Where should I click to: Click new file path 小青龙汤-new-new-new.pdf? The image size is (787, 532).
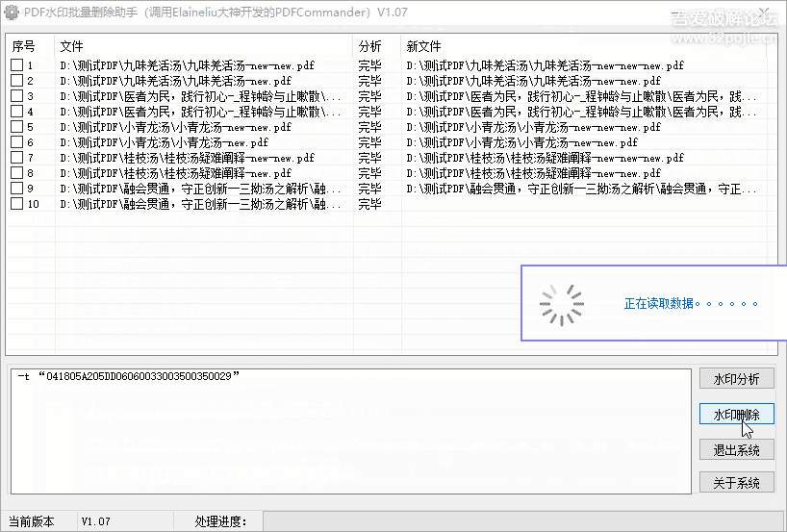click(534, 127)
